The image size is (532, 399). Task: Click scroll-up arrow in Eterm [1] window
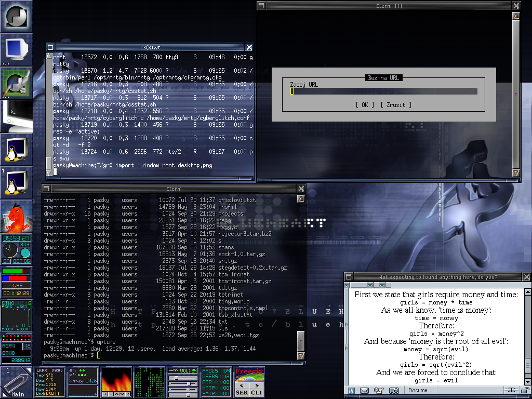[x=516, y=16]
